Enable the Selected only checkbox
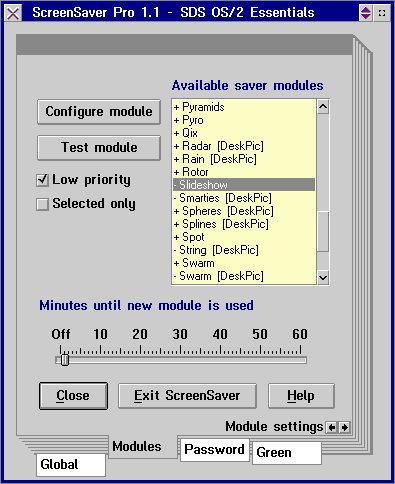Screen dimensions: 395x484 coord(42,204)
